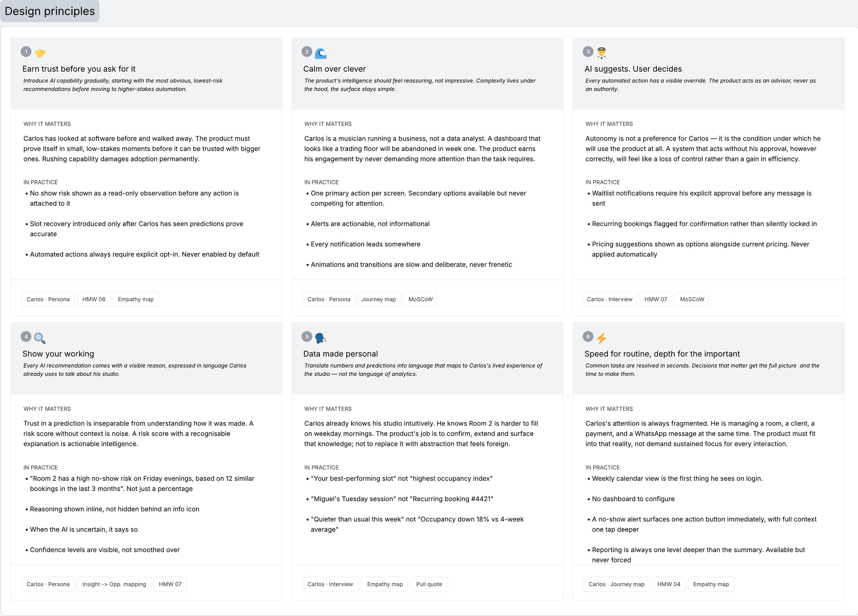Click the speaking head icon on Data made personal
The image size is (858, 616).
321,338
